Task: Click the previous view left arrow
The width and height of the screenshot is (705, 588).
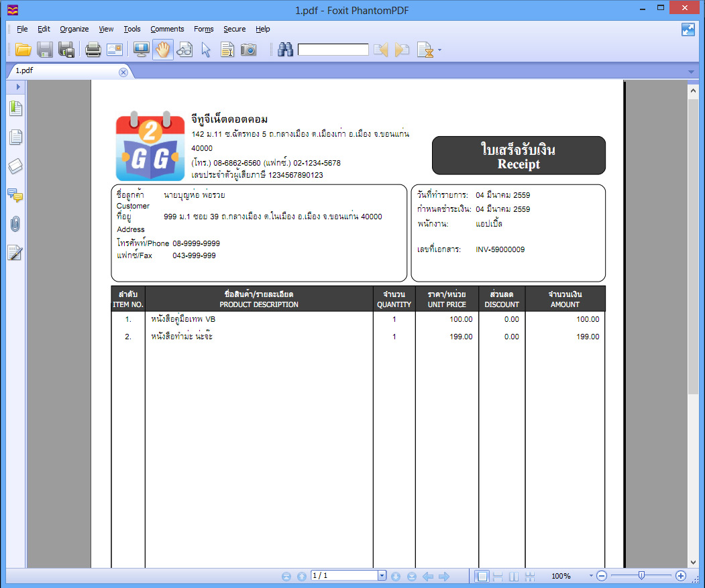Action: tap(427, 577)
